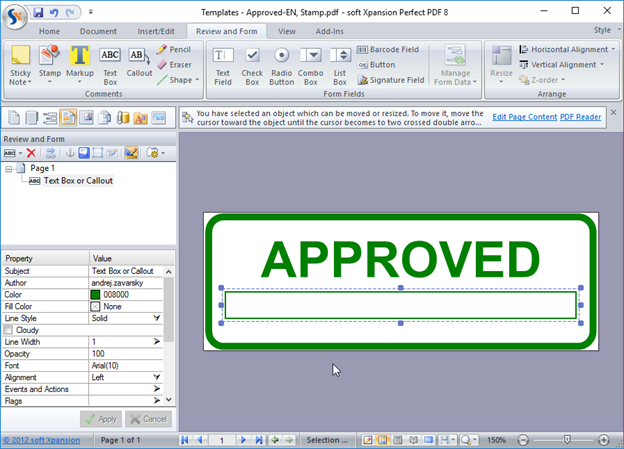The height and width of the screenshot is (449, 624).
Task: Add a Barcode Field
Action: coord(390,49)
